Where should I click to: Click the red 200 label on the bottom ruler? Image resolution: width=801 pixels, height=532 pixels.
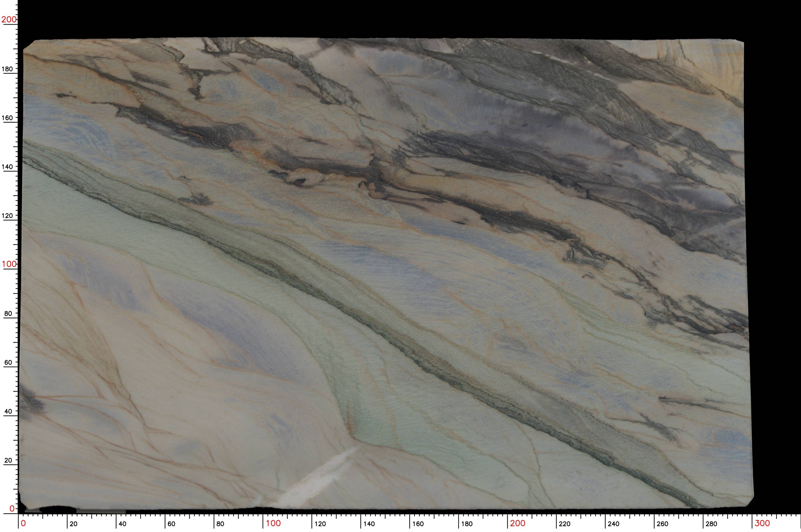pyautogui.click(x=518, y=523)
